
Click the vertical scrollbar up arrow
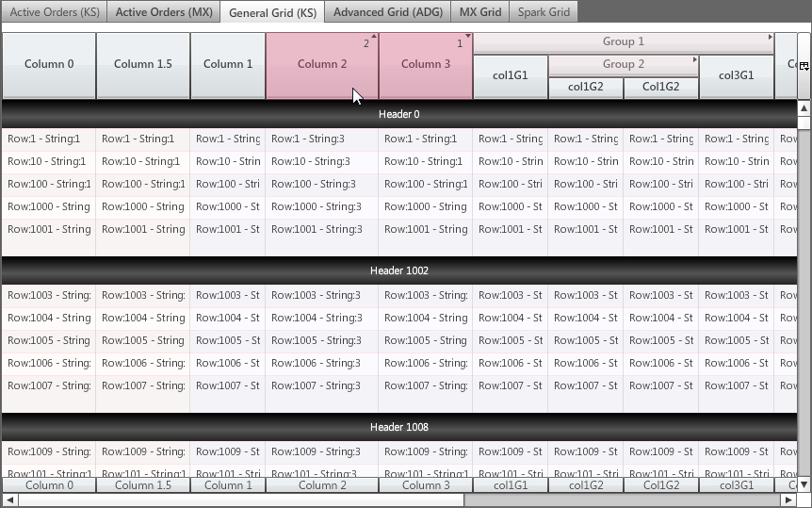[804, 108]
